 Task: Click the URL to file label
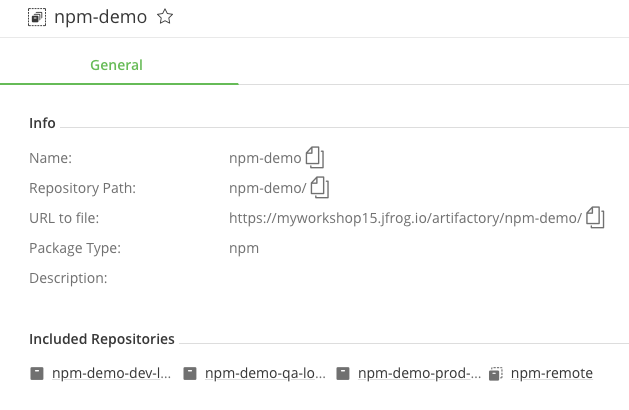coord(64,218)
